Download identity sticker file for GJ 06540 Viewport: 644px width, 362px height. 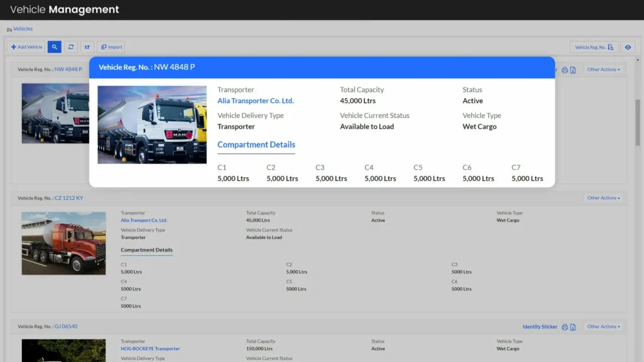(573, 327)
